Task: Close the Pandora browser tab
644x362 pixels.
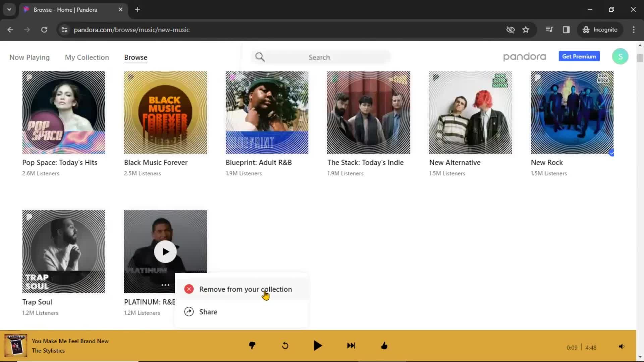Action: (120, 10)
